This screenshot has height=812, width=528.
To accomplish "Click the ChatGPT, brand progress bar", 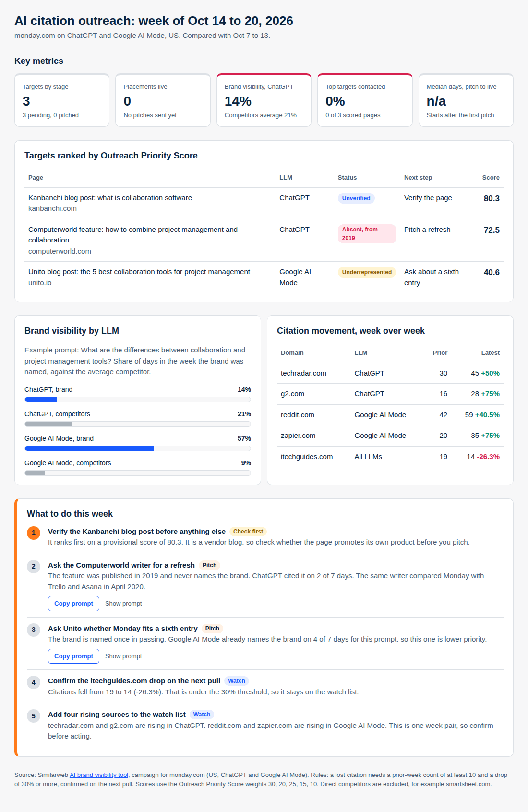I will point(138,400).
